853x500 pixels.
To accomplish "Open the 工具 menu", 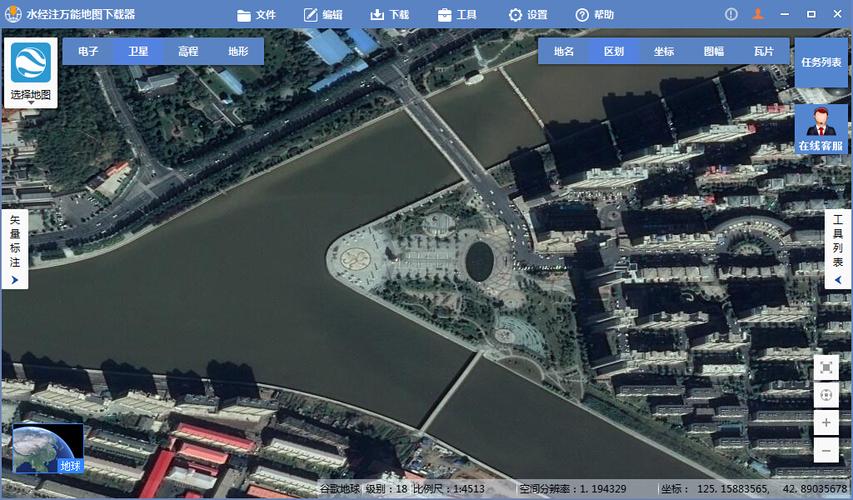I will (x=457, y=15).
